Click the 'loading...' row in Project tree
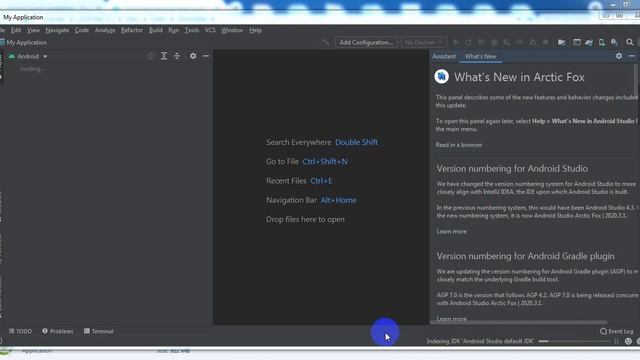Image resolution: width=640 pixels, height=360 pixels. tap(32, 69)
